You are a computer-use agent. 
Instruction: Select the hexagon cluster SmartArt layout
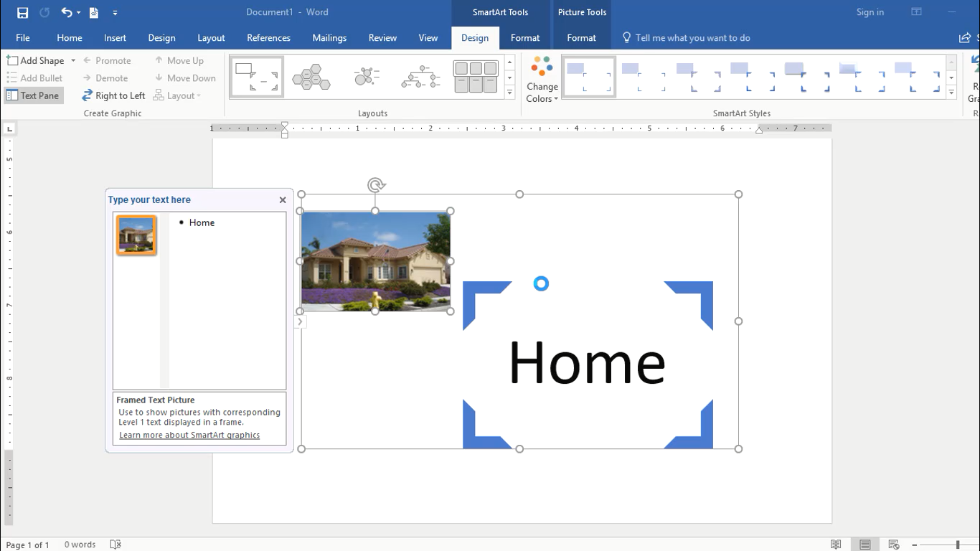[x=311, y=77]
